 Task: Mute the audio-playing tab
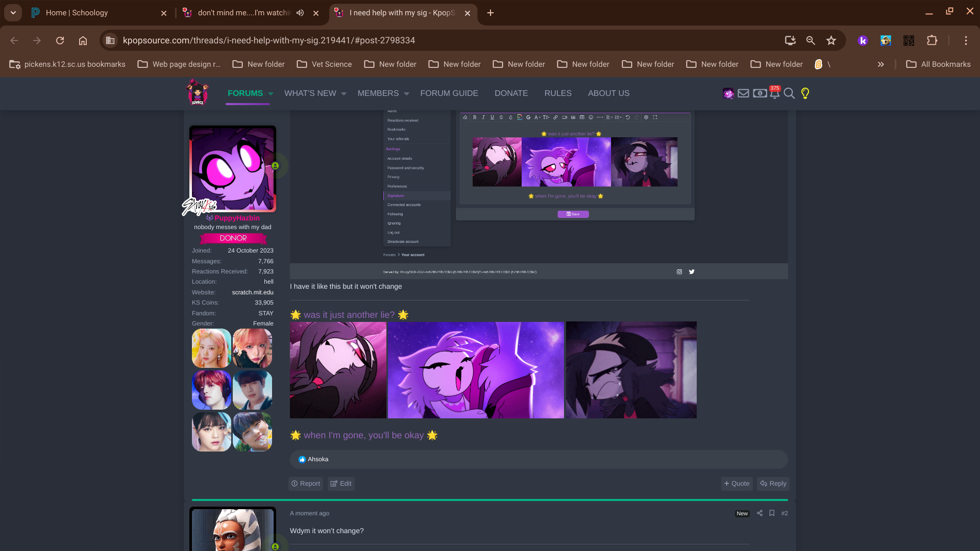[x=300, y=13]
